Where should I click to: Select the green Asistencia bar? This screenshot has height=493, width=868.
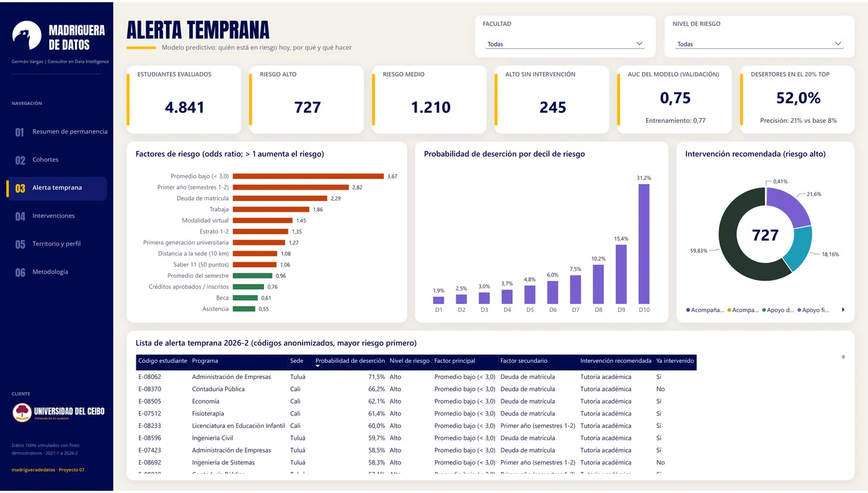click(244, 309)
